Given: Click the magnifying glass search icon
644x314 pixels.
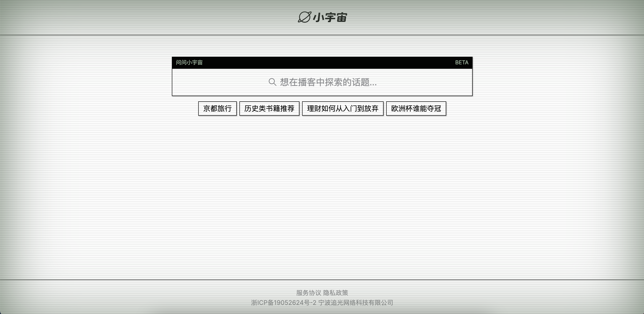Looking at the screenshot, I should [x=272, y=82].
